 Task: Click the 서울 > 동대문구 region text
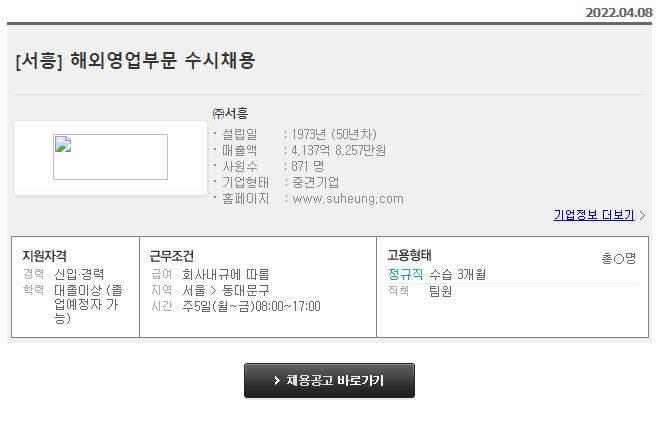tap(226, 290)
